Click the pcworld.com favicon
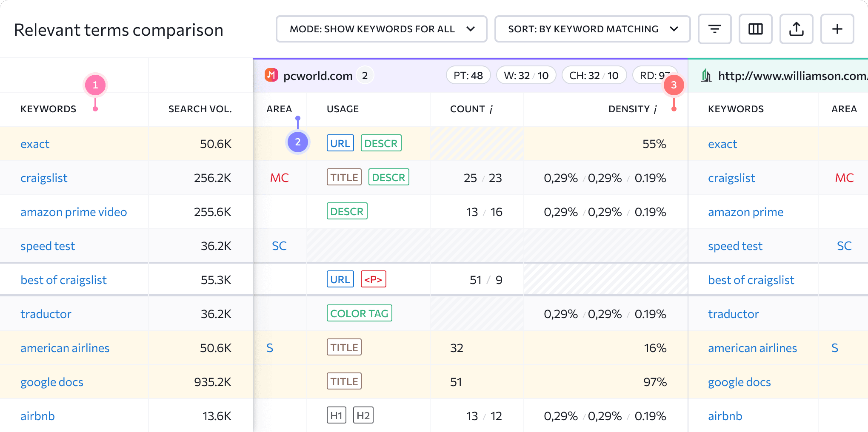The image size is (868, 432). [x=271, y=75]
